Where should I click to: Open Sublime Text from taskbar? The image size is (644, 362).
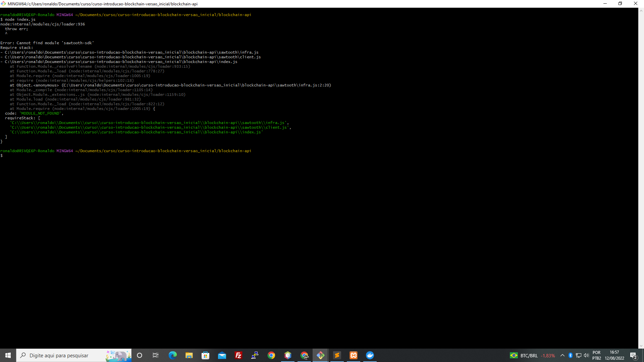tap(337, 355)
